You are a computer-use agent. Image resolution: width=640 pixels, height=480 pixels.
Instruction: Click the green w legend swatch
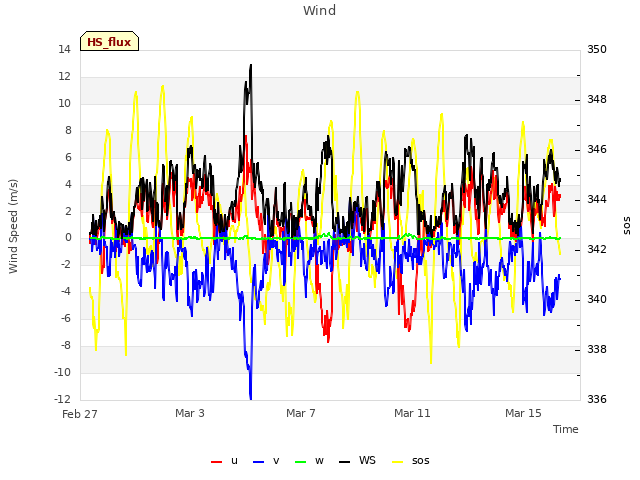pyautogui.click(x=300, y=462)
